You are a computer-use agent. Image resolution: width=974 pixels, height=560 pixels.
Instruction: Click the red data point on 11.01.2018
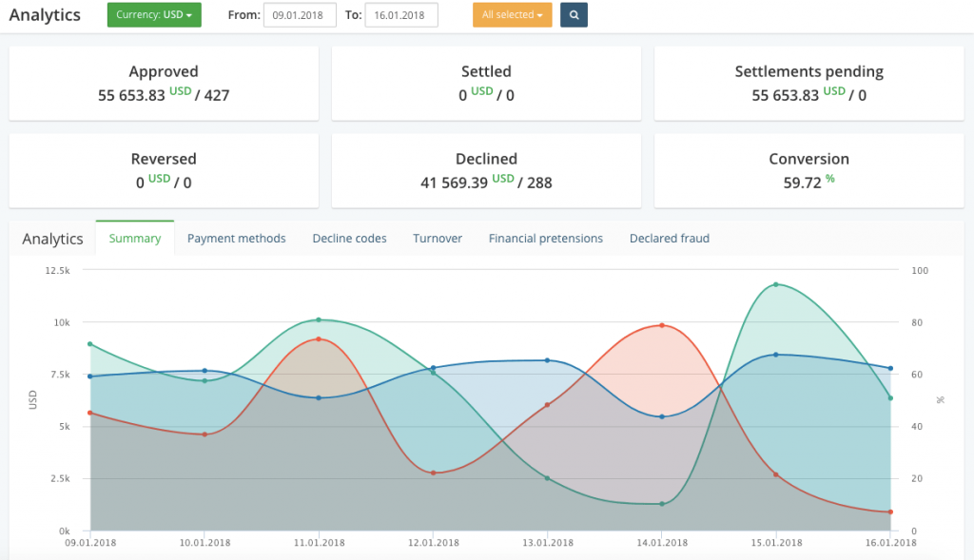tap(319, 339)
